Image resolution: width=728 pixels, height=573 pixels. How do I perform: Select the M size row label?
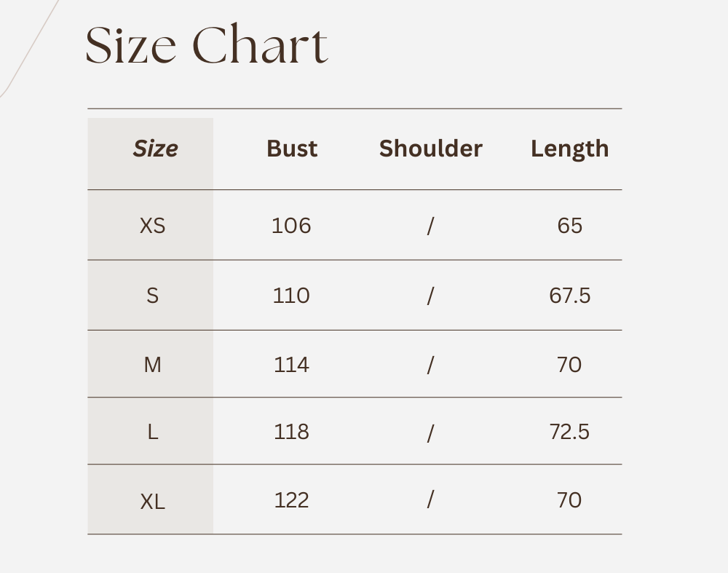[152, 364]
